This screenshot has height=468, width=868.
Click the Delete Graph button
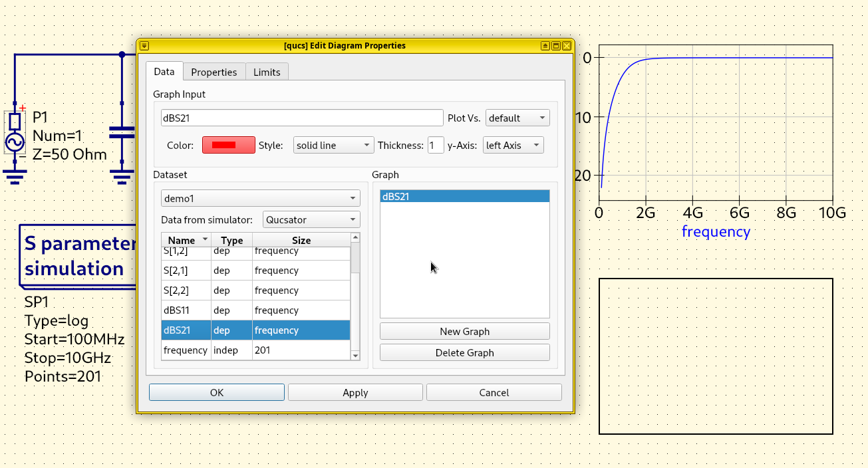[464, 353]
